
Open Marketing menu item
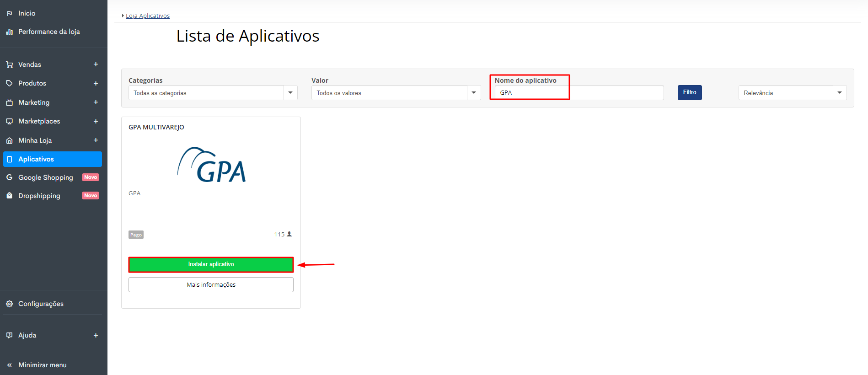34,102
